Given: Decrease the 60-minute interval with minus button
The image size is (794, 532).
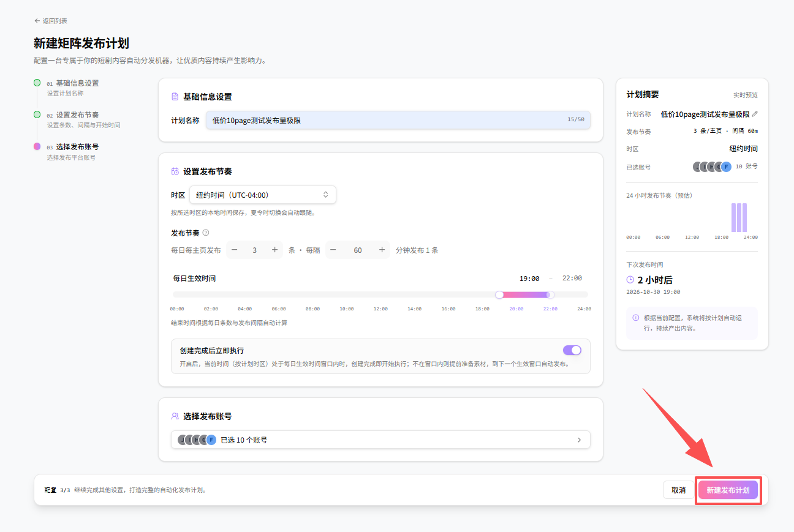Looking at the screenshot, I should (333, 250).
